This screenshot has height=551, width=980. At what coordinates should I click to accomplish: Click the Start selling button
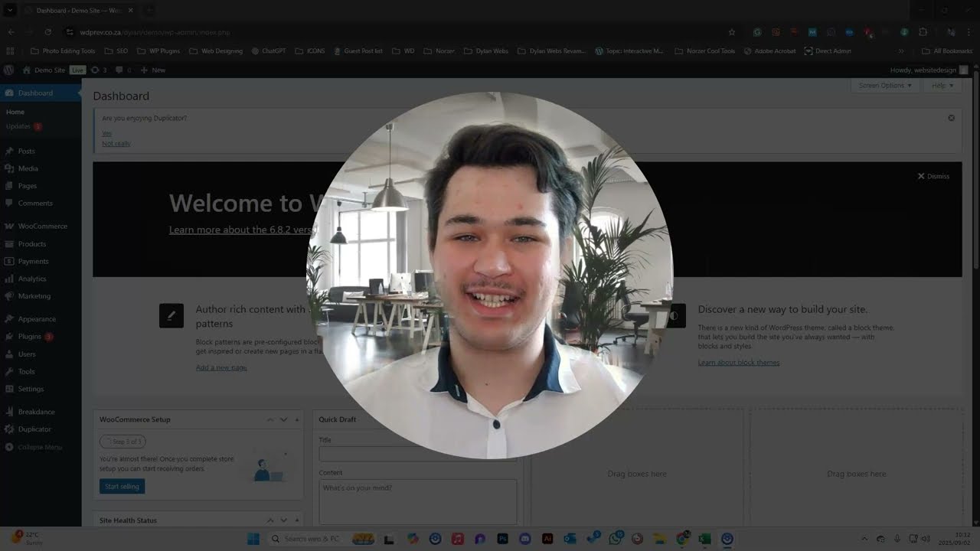click(122, 486)
